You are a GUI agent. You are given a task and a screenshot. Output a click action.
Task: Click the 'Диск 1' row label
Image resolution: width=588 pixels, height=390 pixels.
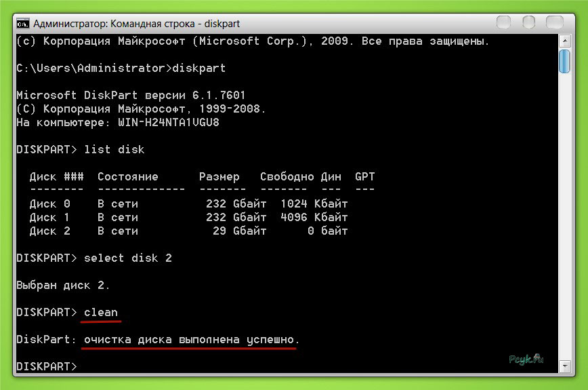click(50, 217)
